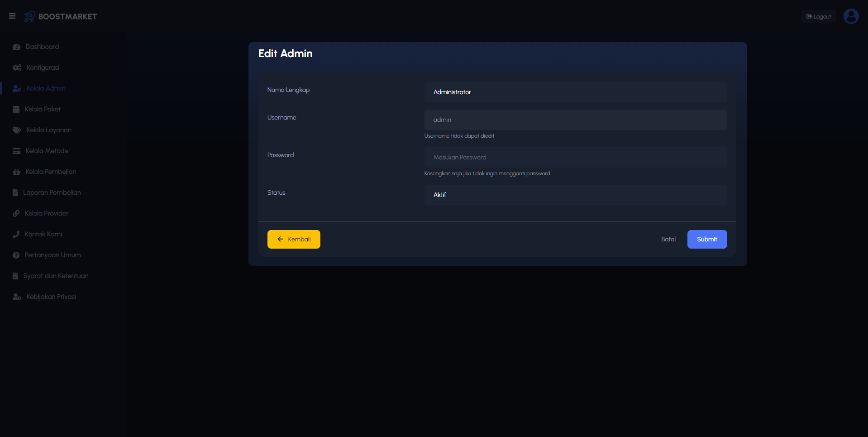Click the Kelola Paket box icon
The height and width of the screenshot is (437, 868).
tap(16, 110)
